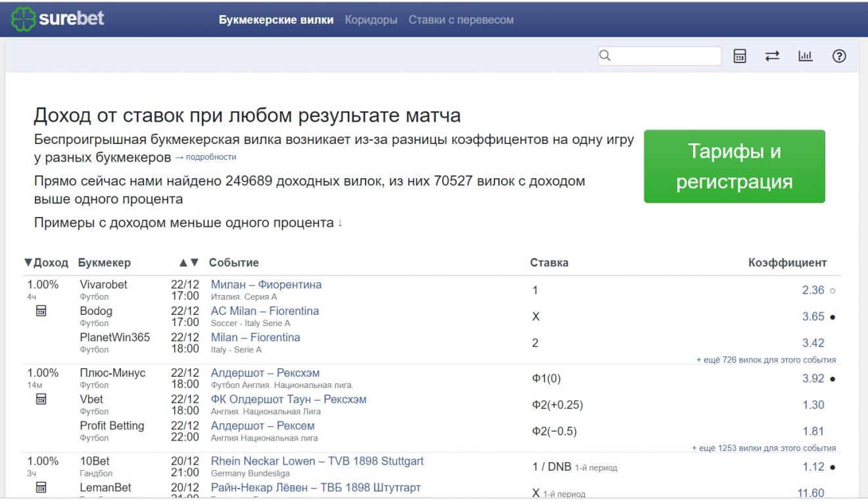Click the Доход column header
The image size is (868, 501).
[x=51, y=263]
